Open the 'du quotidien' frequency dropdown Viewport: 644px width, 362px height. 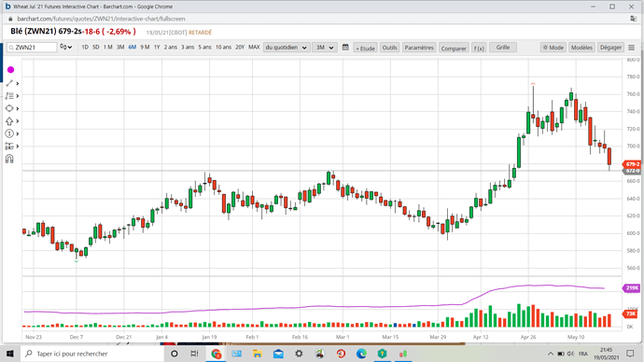click(287, 48)
